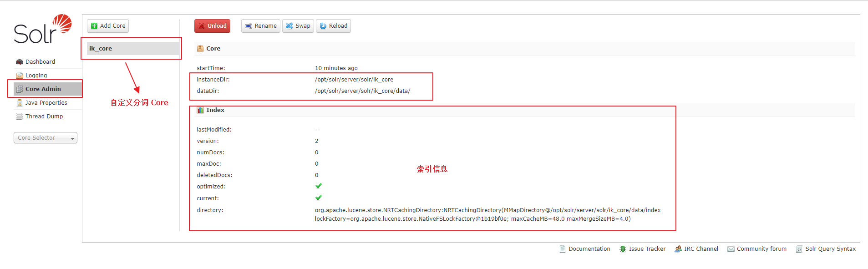Click the Java Properties icon
868x269 pixels.
coord(19,103)
